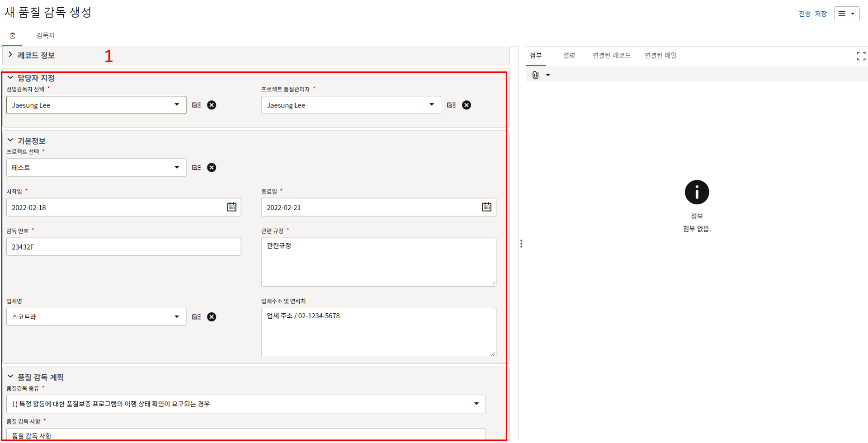
Task: Expand attachment panel to fullscreen
Action: click(861, 56)
